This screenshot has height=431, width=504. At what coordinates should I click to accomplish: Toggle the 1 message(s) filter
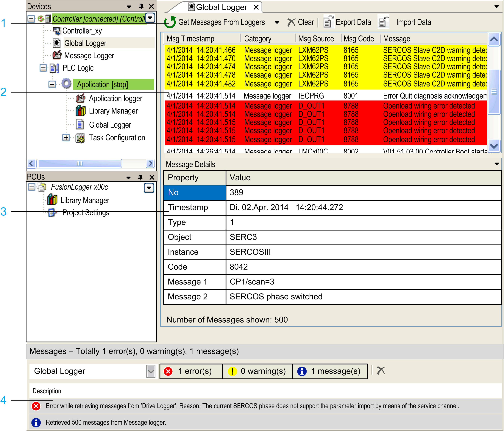point(330,371)
